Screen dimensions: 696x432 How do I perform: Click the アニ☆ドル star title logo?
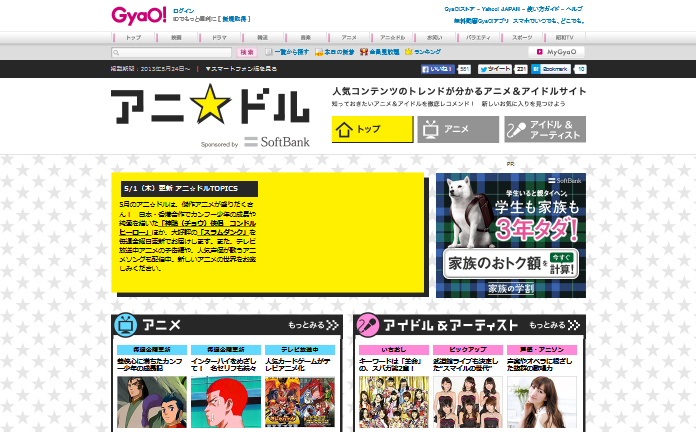pyautogui.click(x=210, y=104)
